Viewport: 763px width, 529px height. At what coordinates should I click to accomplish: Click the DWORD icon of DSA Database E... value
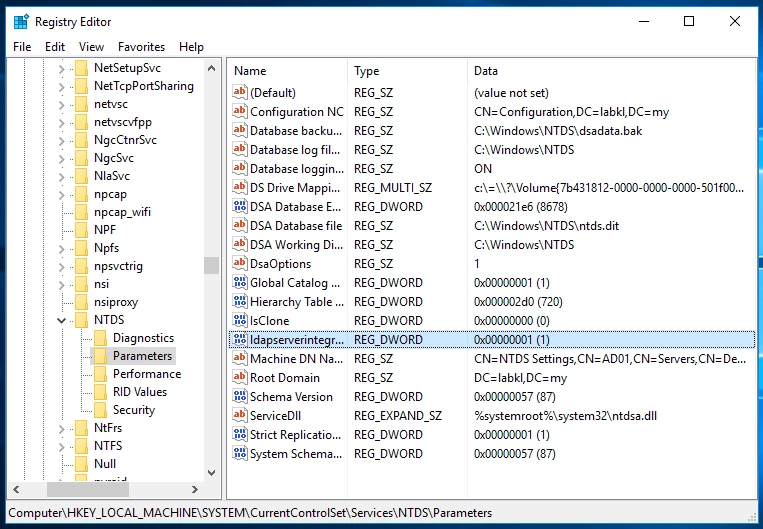coord(240,206)
